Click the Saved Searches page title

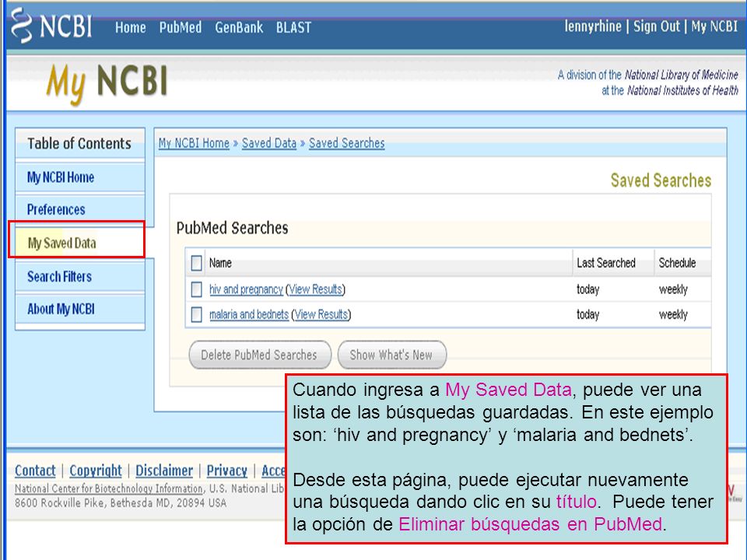coord(661,180)
